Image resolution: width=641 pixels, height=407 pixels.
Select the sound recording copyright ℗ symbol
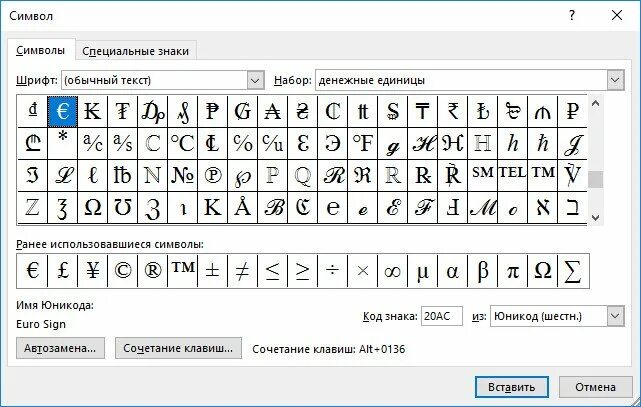point(213,176)
